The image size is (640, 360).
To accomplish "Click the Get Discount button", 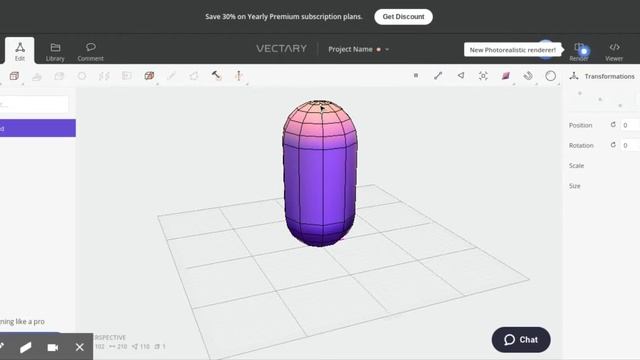I will tap(403, 17).
